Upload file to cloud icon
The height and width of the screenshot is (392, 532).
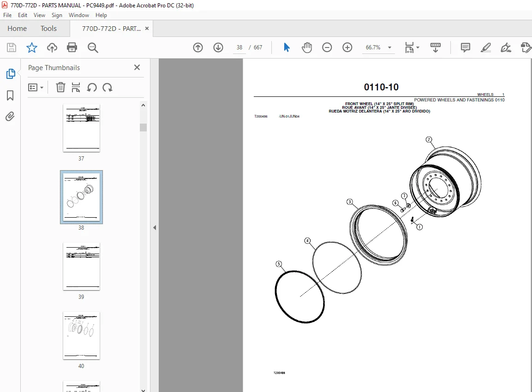point(52,48)
